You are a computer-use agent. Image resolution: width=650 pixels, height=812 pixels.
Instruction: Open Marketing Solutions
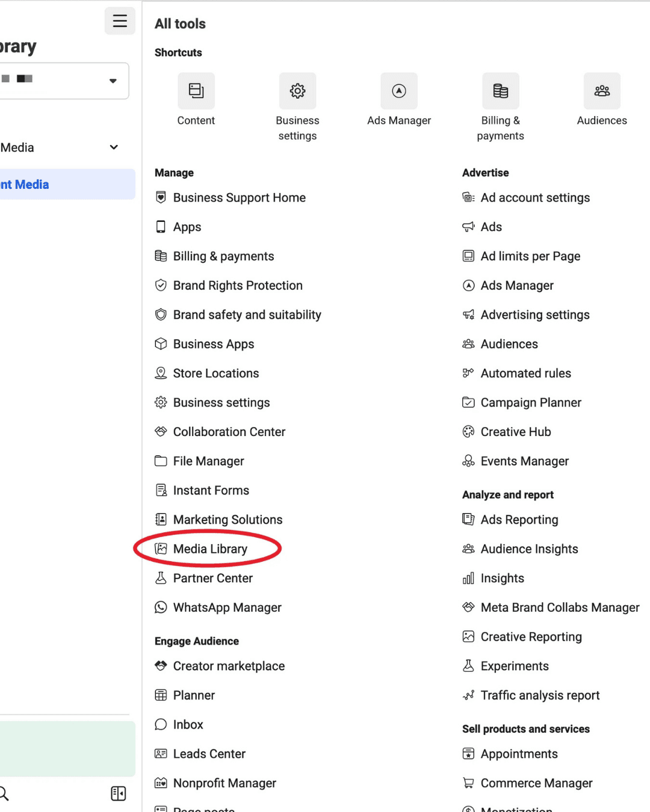pos(227,520)
